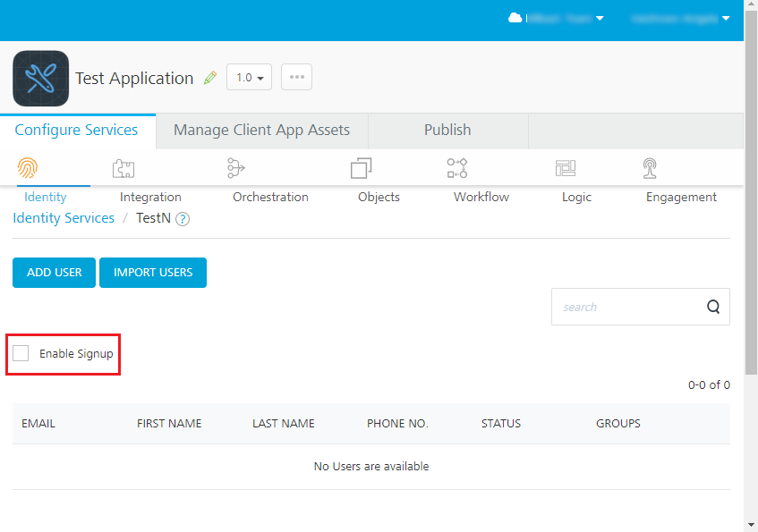Open the Engagement antenna icon
Image resolution: width=758 pixels, height=532 pixels.
pos(651,168)
